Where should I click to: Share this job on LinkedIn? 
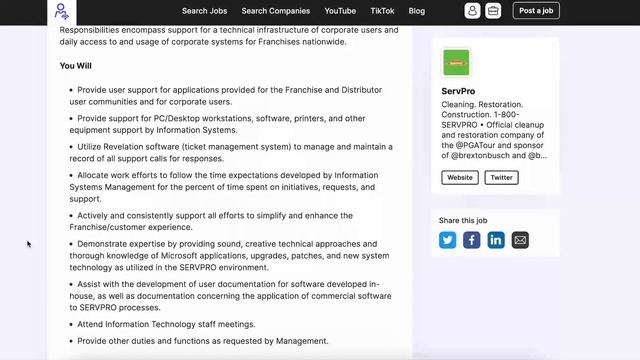[496, 240]
